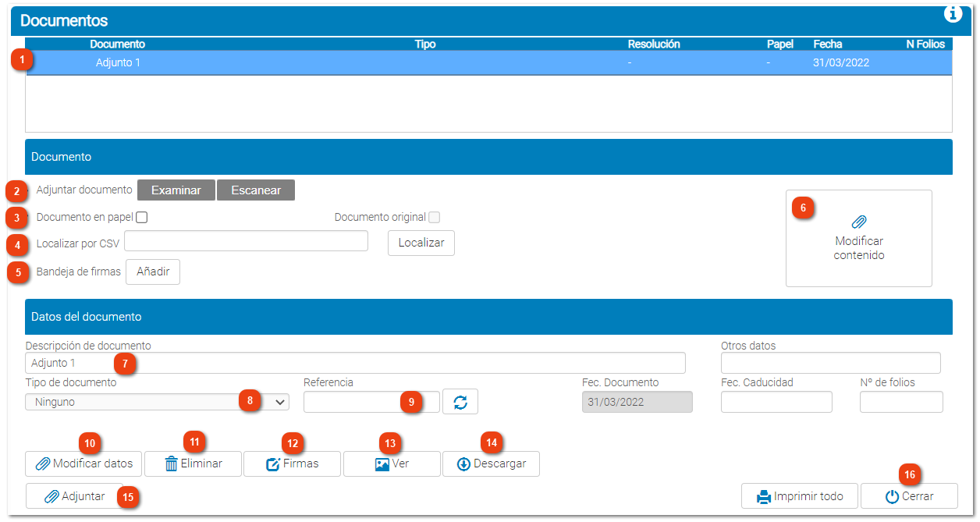The width and height of the screenshot is (980, 522).
Task: Click the Escanear button
Action: 256,190
